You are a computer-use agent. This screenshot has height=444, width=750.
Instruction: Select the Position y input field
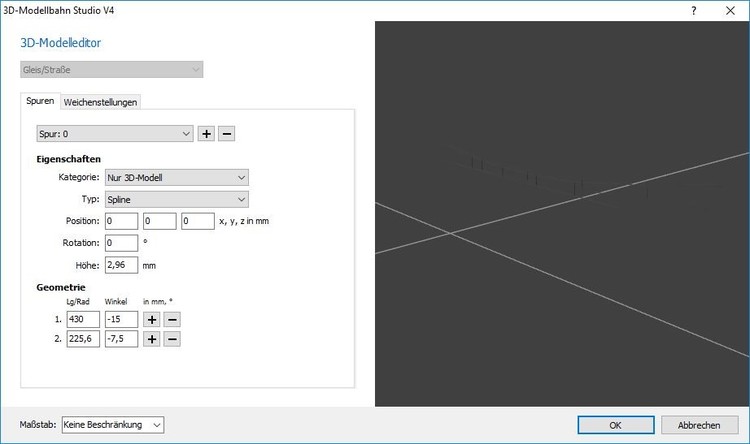[x=160, y=221]
